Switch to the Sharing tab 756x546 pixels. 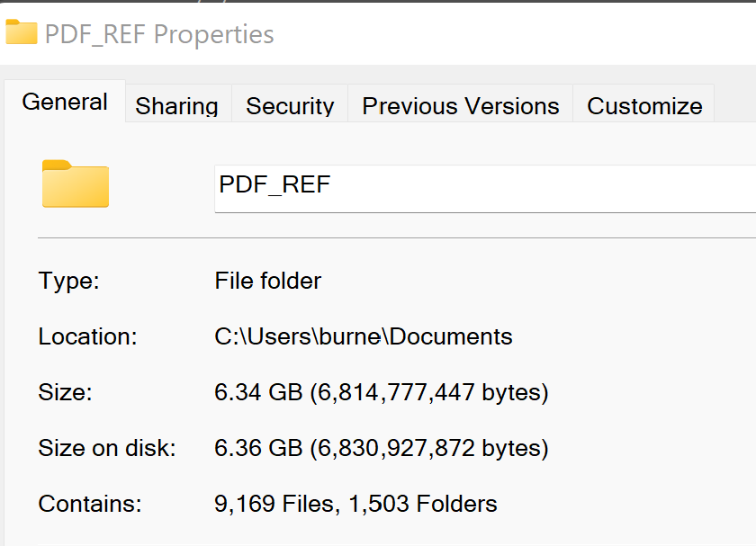176,106
